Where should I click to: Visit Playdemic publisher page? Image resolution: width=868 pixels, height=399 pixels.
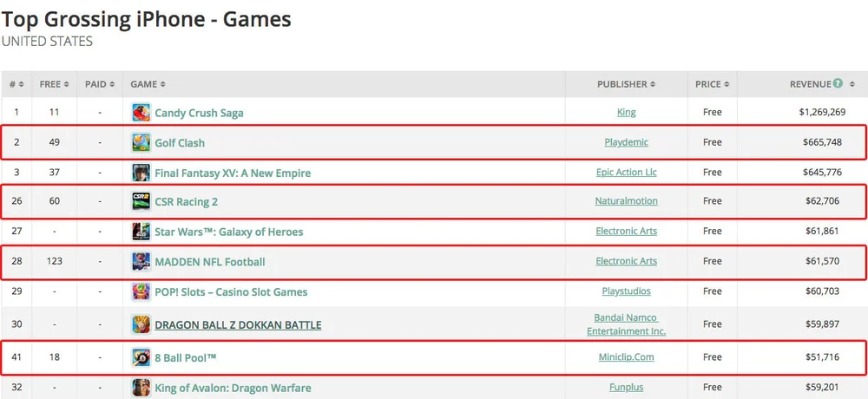click(626, 142)
